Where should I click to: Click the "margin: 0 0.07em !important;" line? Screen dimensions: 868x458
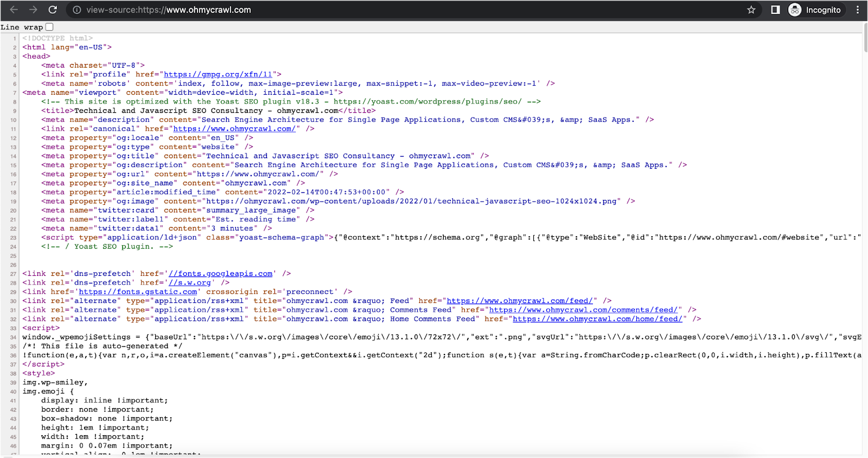tap(107, 446)
